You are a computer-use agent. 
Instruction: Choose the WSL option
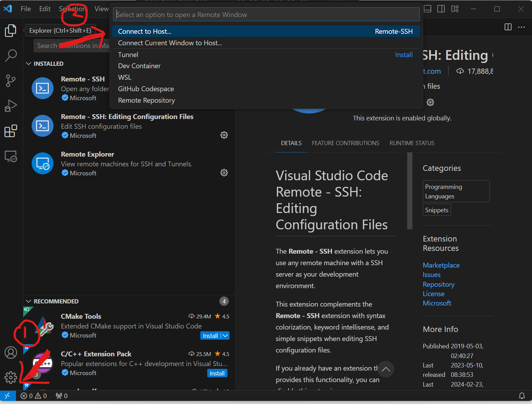(x=266, y=77)
